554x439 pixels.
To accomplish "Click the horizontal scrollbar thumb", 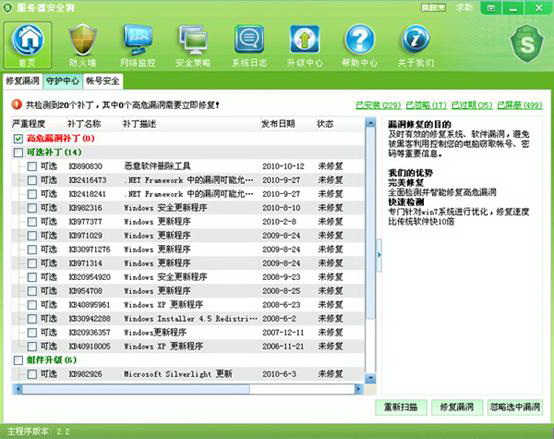I will pos(136,389).
